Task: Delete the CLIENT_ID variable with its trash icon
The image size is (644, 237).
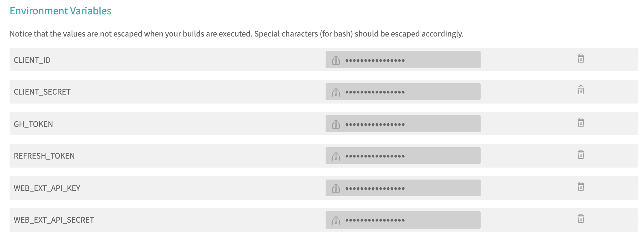Action: click(581, 58)
